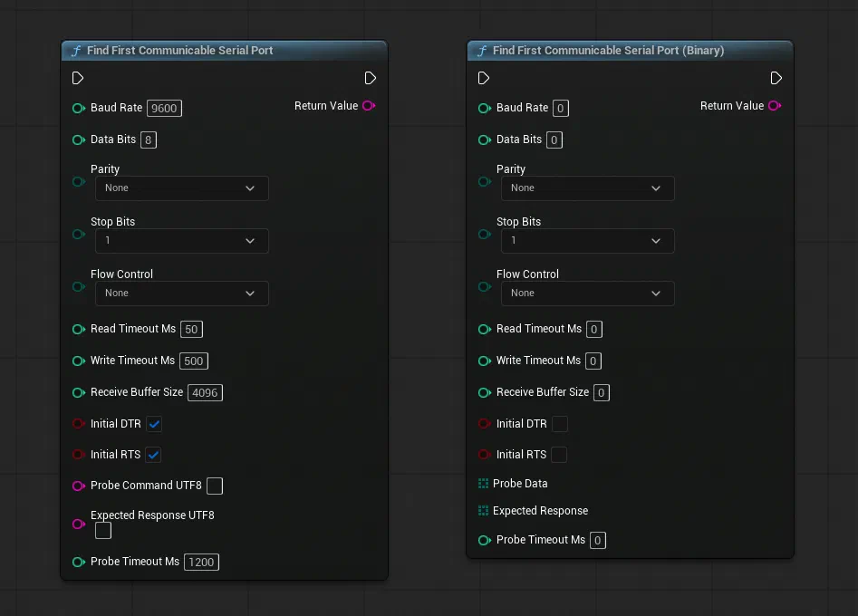Click output execution pin on Binary node
The image size is (858, 616).
click(776, 78)
